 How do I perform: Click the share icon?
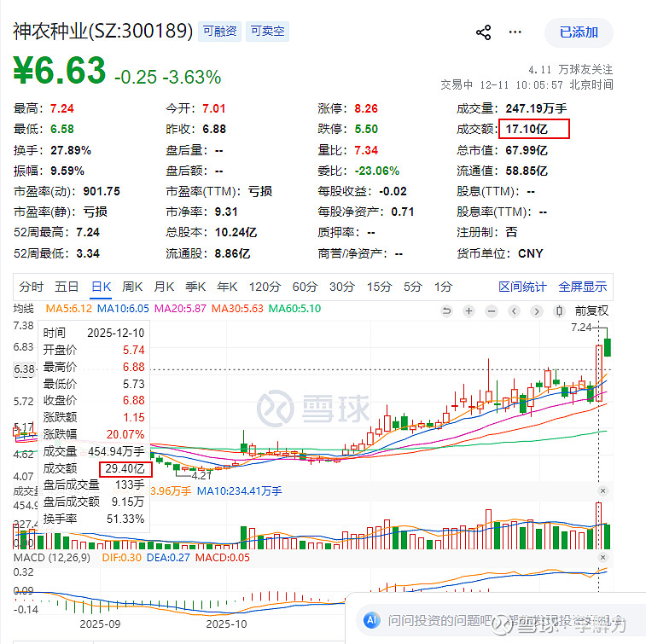(483, 32)
